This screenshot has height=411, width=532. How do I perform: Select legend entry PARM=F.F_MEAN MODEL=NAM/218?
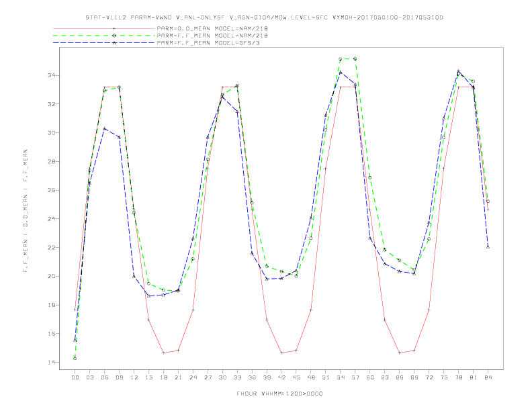(212, 36)
